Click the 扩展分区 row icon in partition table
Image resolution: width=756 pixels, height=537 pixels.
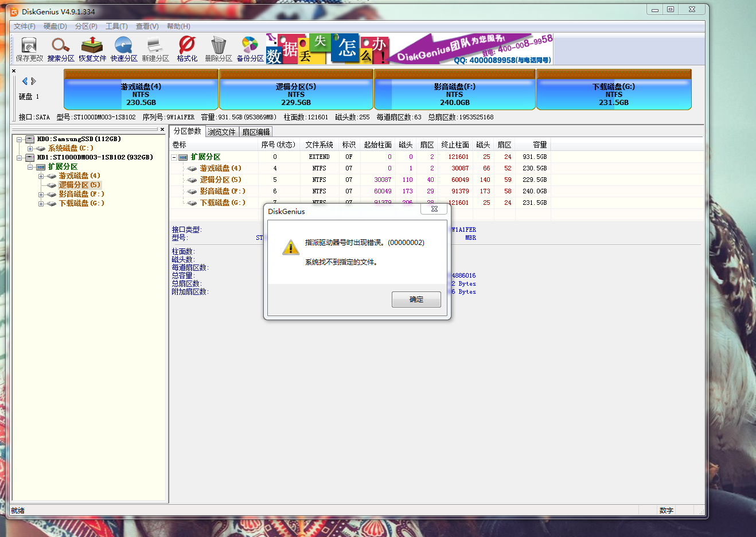[x=183, y=157]
